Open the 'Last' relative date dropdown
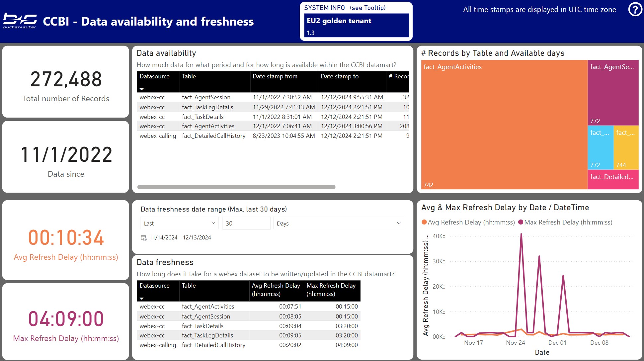The height and width of the screenshot is (361, 644). pos(180,223)
